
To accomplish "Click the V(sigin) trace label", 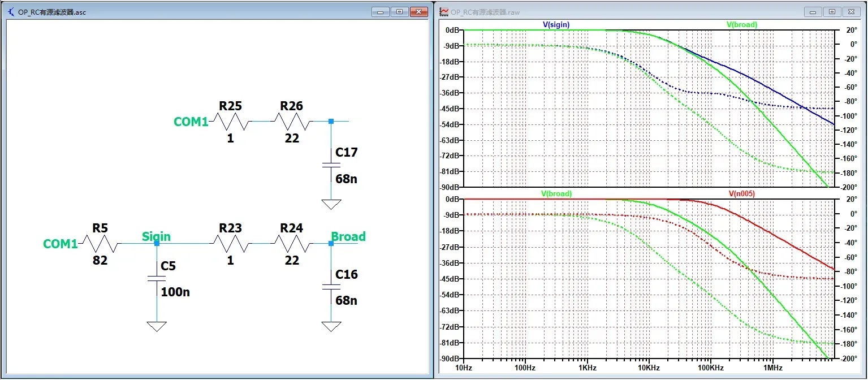I will [x=556, y=24].
